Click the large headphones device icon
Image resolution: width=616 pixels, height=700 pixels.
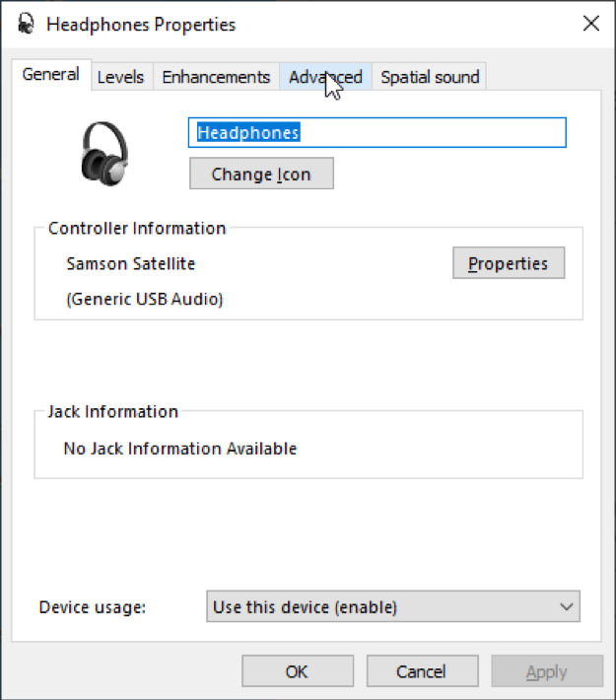[x=106, y=152]
